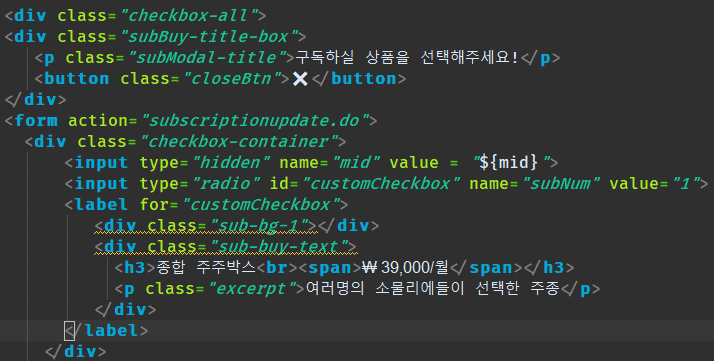Viewport: 714px width, 361px height.
Task: Click the "subNum" name value
Action: pyautogui.click(x=561, y=183)
